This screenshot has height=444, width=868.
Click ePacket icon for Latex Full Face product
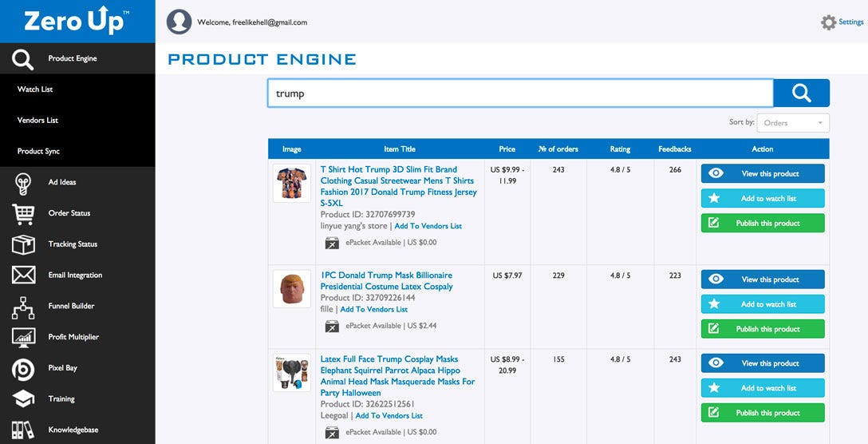tap(332, 432)
